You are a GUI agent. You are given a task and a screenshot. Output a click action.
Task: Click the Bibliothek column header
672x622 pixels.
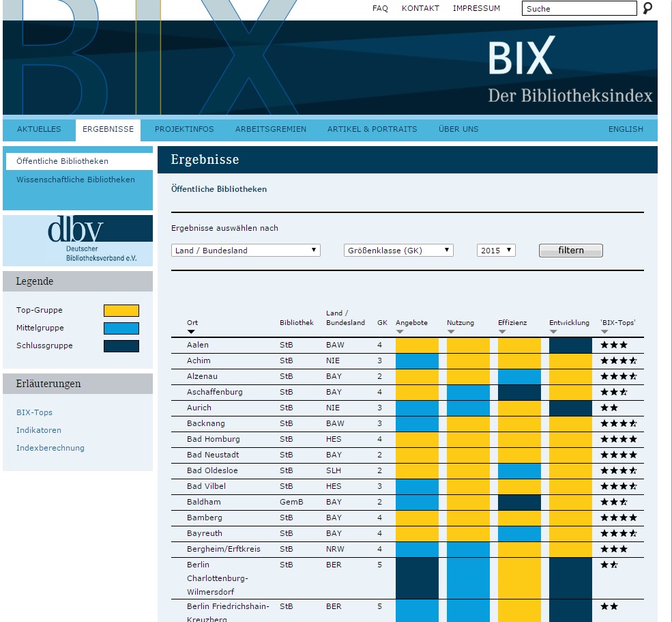[297, 322]
